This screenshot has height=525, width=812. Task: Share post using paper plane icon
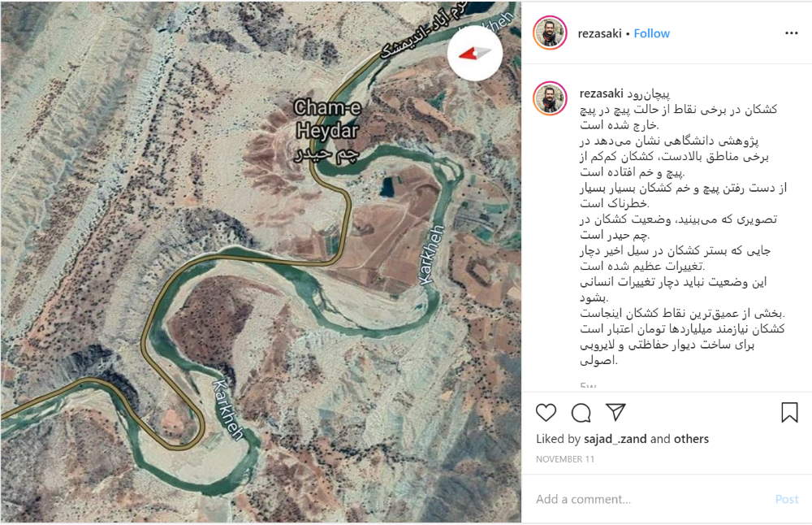[x=615, y=412]
